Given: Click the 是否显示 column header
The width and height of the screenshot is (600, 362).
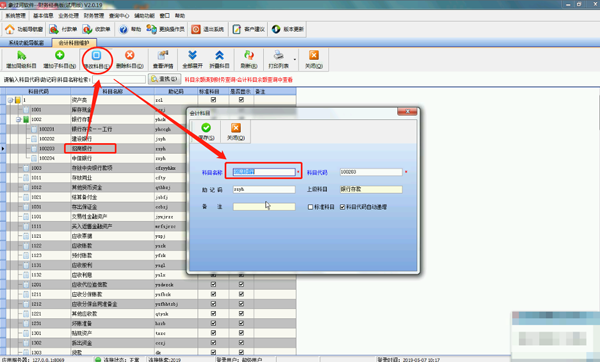Looking at the screenshot, I should (x=241, y=91).
